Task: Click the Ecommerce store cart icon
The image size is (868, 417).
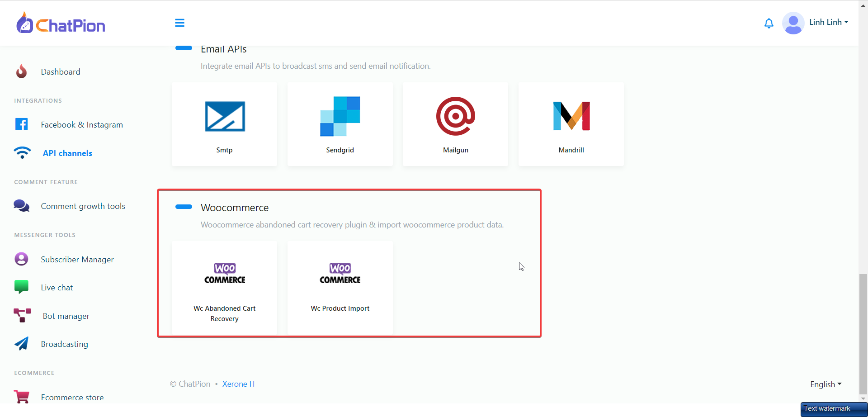Action: click(x=21, y=397)
